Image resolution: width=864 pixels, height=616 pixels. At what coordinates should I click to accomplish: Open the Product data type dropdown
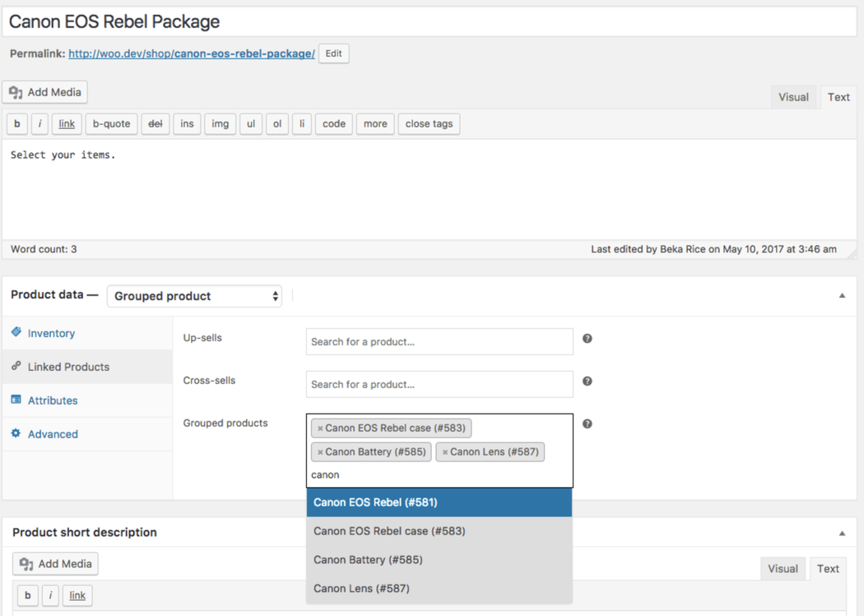pos(194,296)
